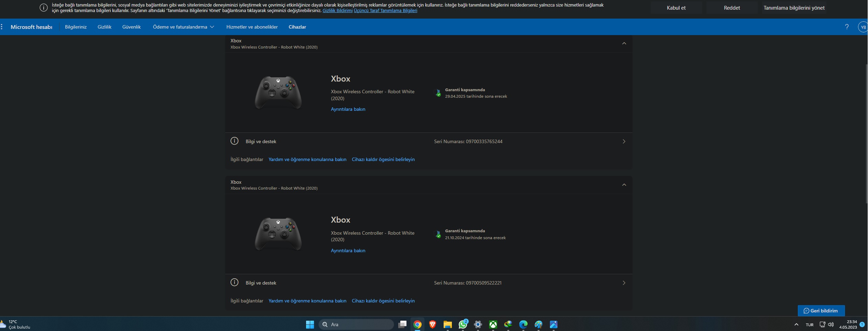Click warranty shield icon for 21.10.2024
Screen dimensions: 868x331
point(438,234)
